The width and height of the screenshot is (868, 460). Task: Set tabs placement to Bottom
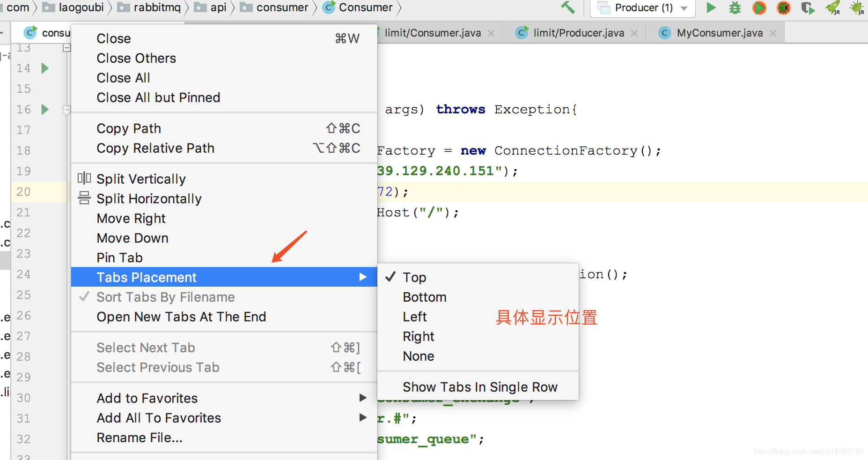478,297
